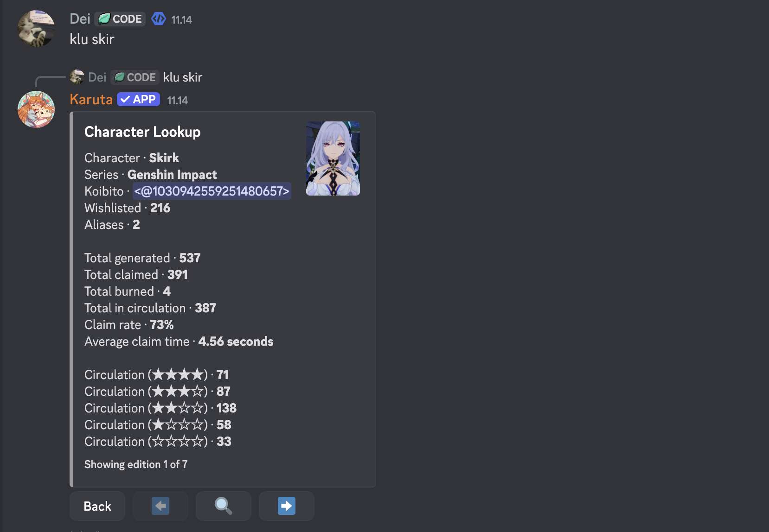The image size is (769, 532).
Task: Click the Character Lookup embed title
Action: [x=142, y=132]
